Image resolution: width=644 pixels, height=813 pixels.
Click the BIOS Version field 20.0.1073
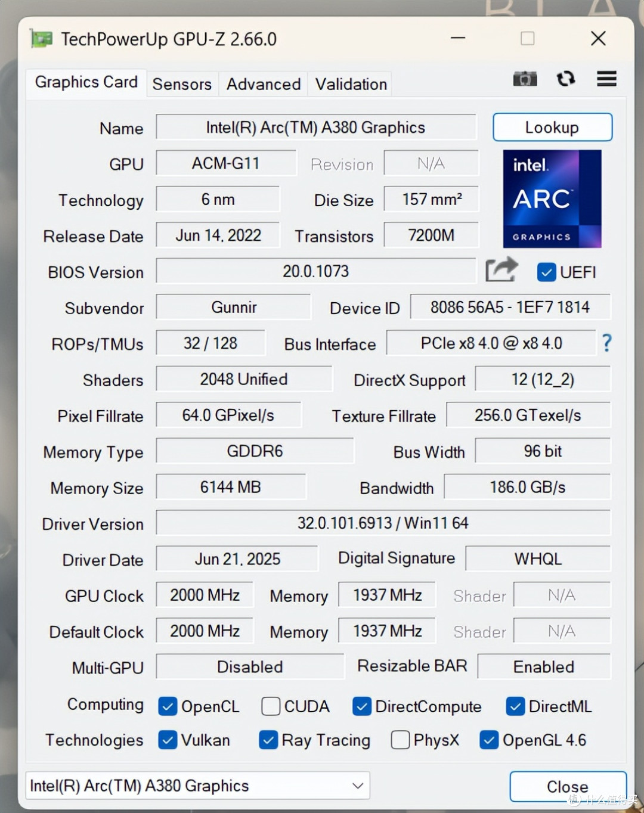[316, 271]
